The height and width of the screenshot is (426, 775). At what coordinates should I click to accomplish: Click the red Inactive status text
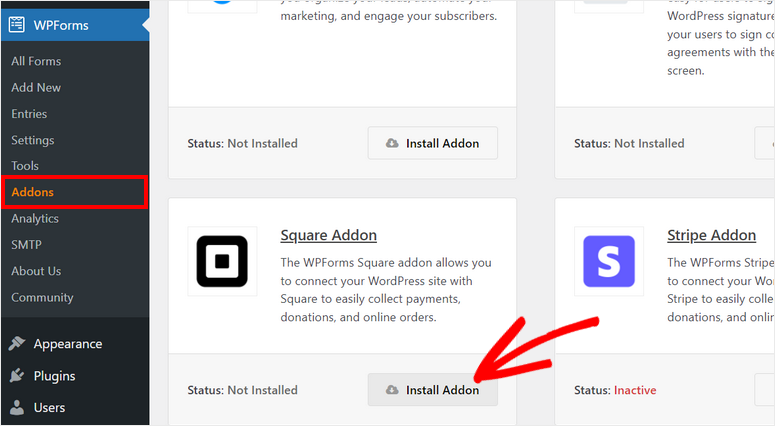click(x=635, y=390)
